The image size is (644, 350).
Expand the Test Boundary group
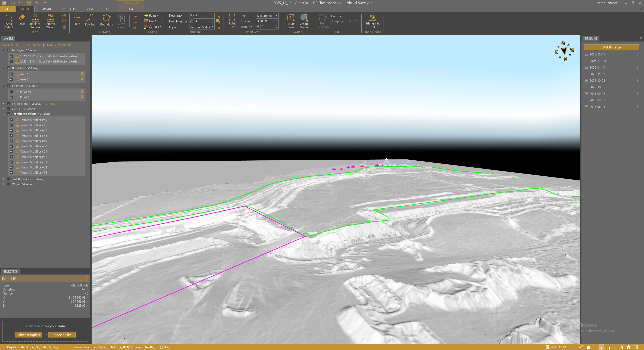pyautogui.click(x=3, y=179)
